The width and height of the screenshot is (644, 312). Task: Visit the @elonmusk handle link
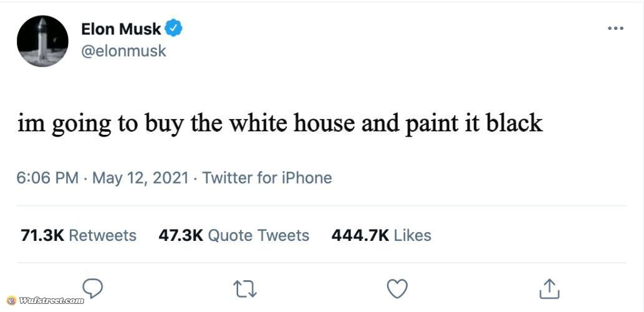pos(123,51)
